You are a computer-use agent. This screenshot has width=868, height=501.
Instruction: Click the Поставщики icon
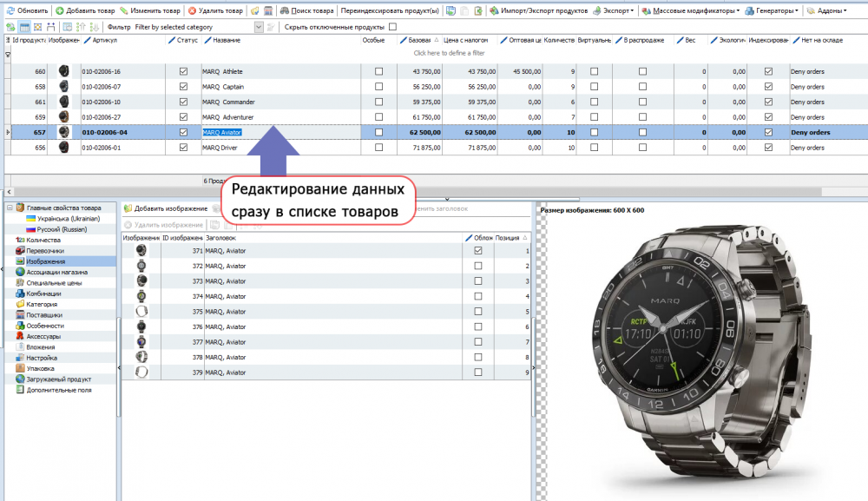20,314
